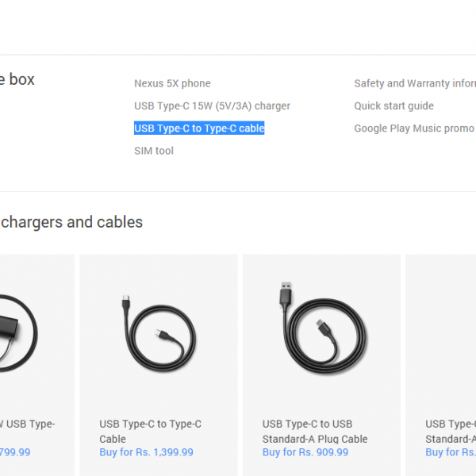This screenshot has height=476, width=476.
Task: Click USB Type-C 15W (5V/3A) charger item
Action: [212, 106]
